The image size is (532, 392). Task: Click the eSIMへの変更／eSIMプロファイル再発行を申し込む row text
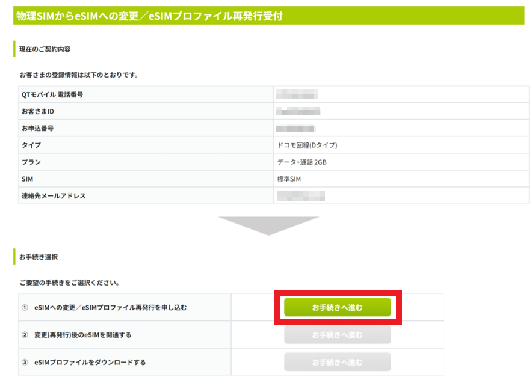click(110, 307)
